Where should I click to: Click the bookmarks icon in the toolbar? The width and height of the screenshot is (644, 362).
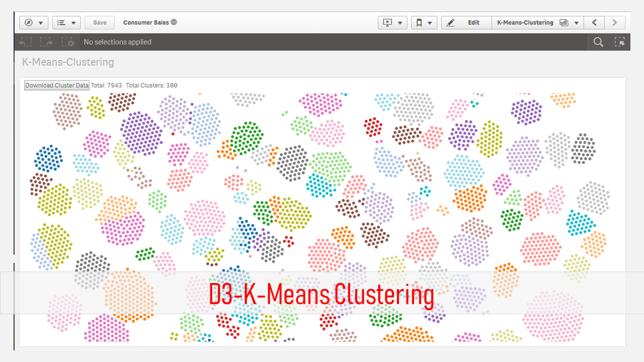(419, 23)
